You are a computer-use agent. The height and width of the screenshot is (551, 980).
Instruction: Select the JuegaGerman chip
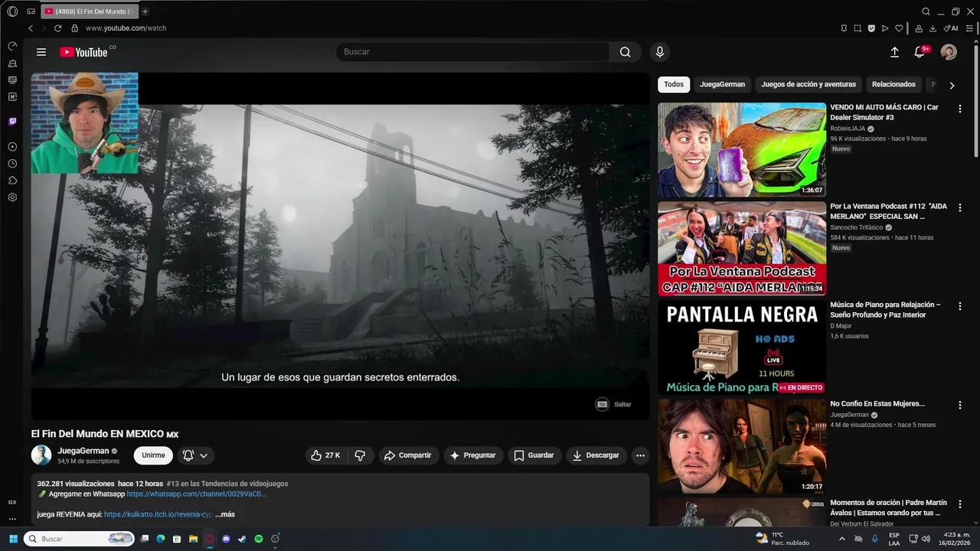pos(722,84)
